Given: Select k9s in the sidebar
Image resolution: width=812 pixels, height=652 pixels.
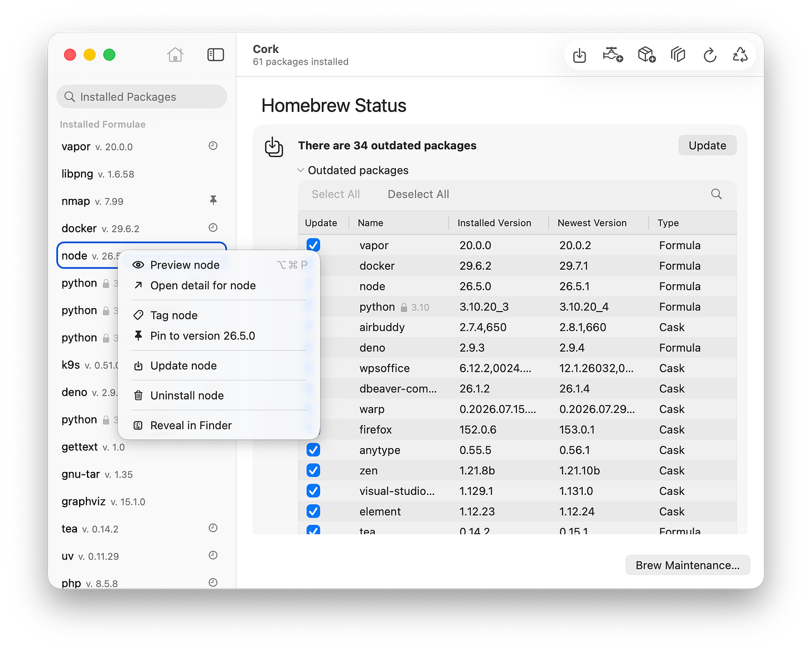Looking at the screenshot, I should [x=88, y=365].
